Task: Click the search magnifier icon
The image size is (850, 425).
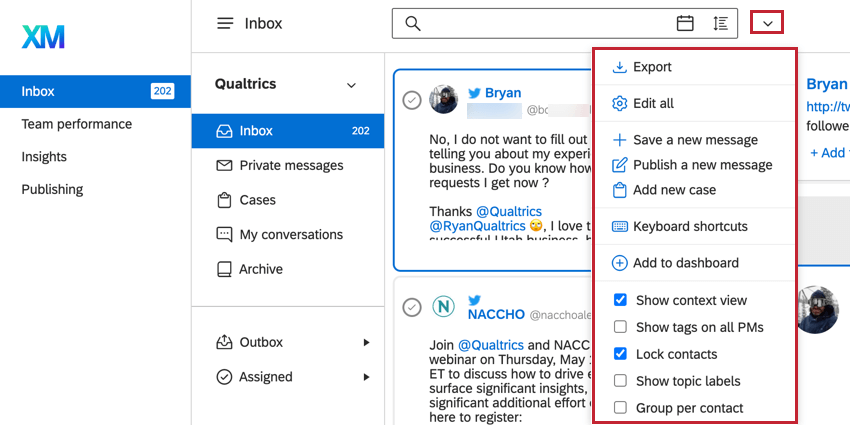Action: 413,23
